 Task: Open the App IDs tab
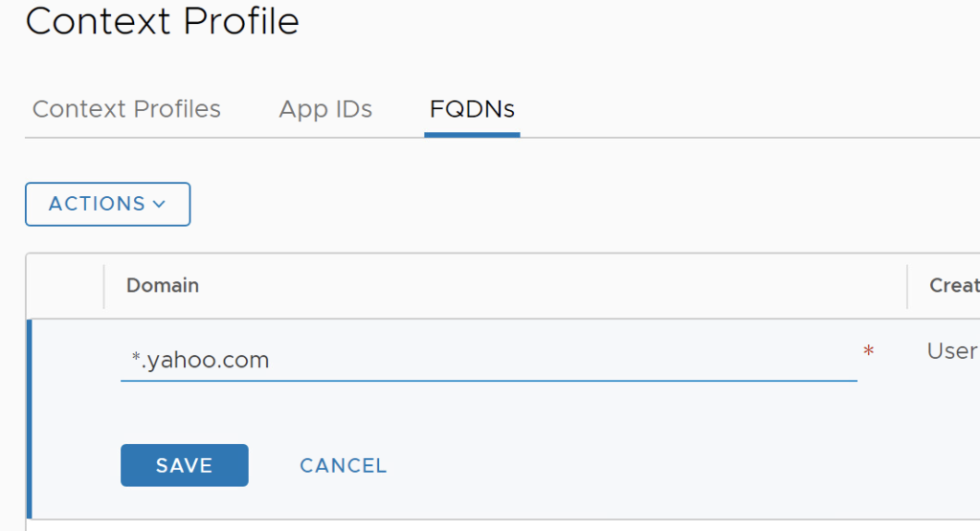tap(325, 109)
